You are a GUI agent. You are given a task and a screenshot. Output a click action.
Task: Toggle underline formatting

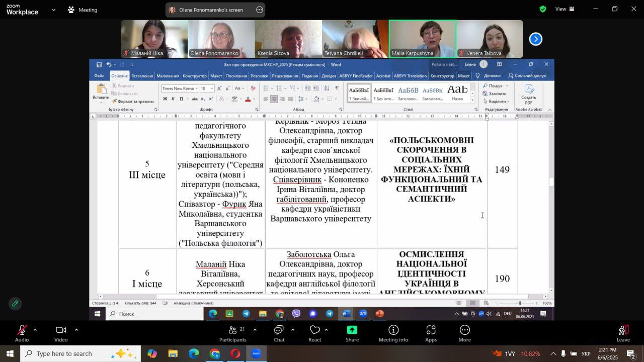[181, 99]
